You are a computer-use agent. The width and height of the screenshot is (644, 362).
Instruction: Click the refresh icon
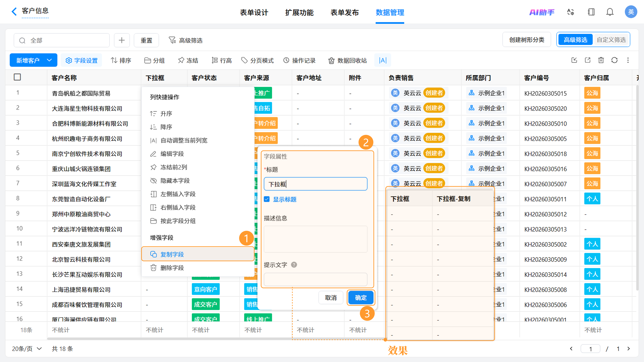coord(614,60)
